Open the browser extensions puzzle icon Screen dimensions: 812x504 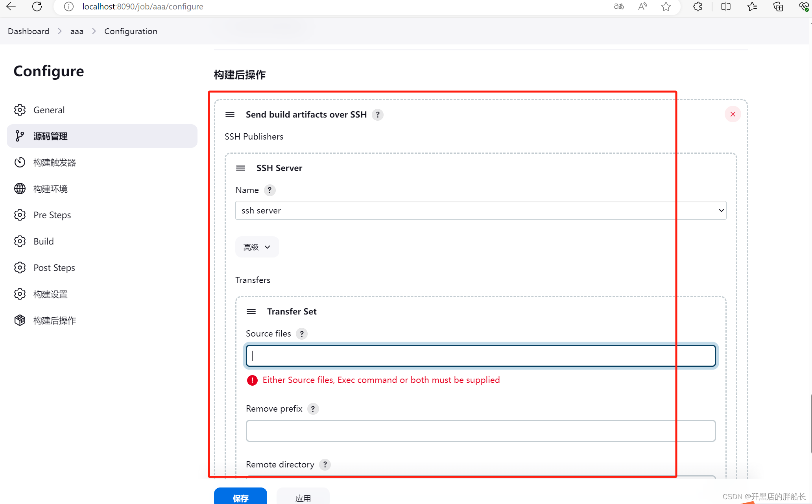(698, 6)
